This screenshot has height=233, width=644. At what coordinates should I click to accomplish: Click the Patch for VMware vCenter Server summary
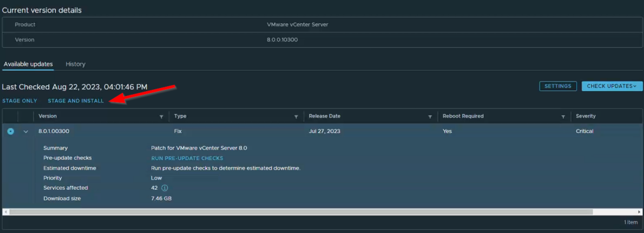pyautogui.click(x=199, y=148)
